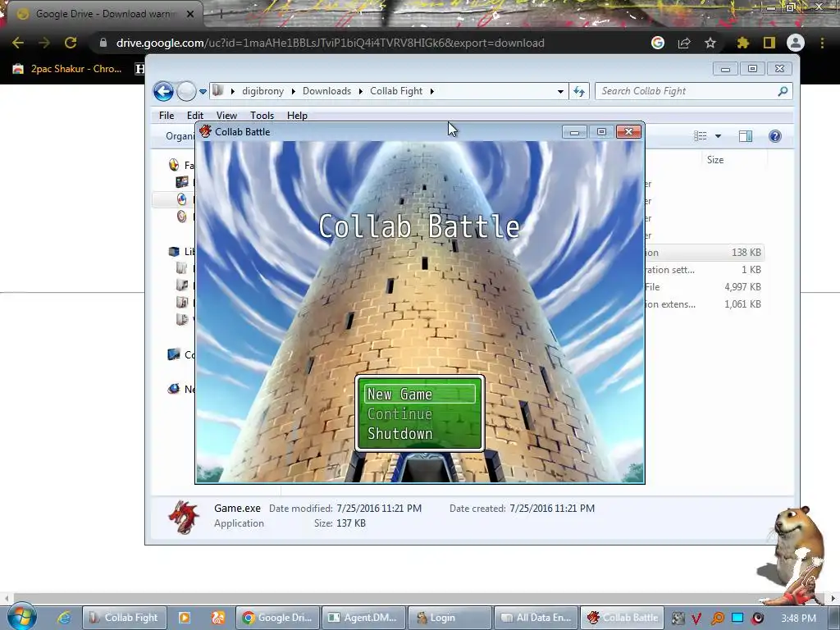Click the red V tray icon

click(696, 619)
